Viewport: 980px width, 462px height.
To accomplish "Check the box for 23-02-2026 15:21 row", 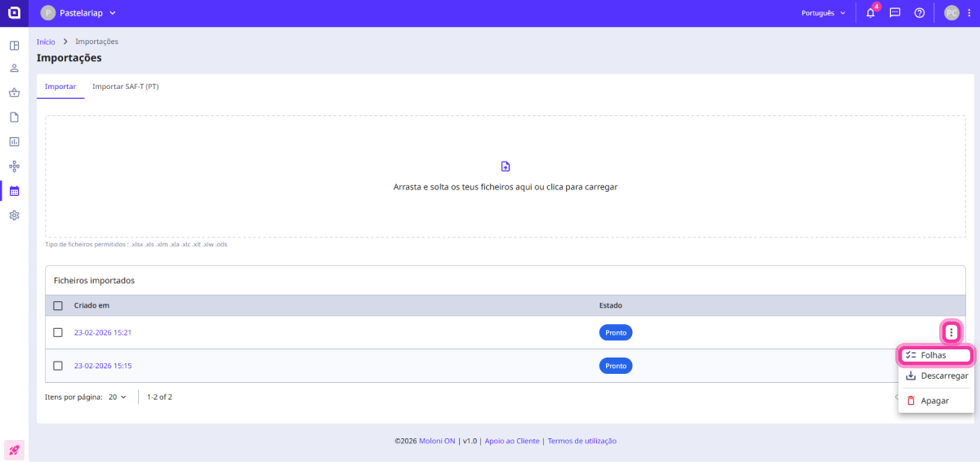I will pyautogui.click(x=58, y=332).
